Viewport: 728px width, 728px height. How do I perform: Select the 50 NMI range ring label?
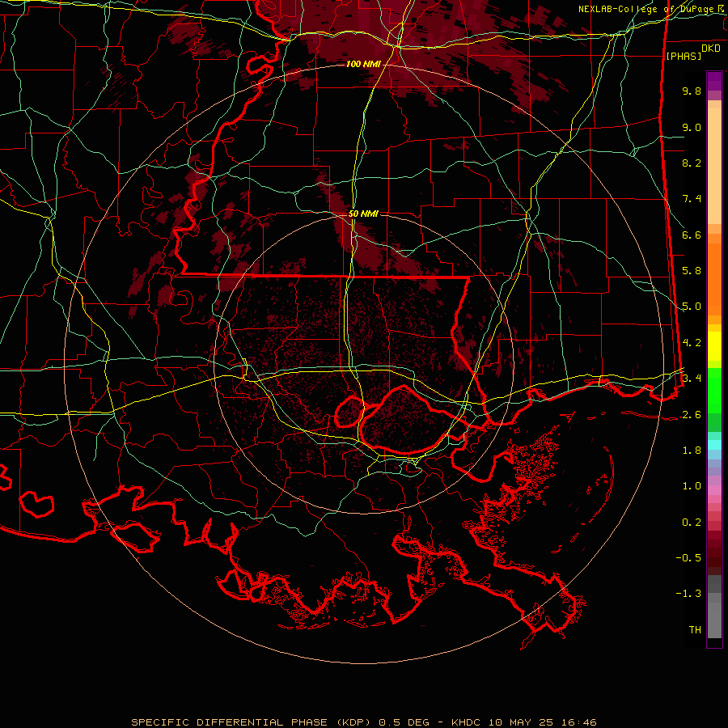tap(363, 214)
